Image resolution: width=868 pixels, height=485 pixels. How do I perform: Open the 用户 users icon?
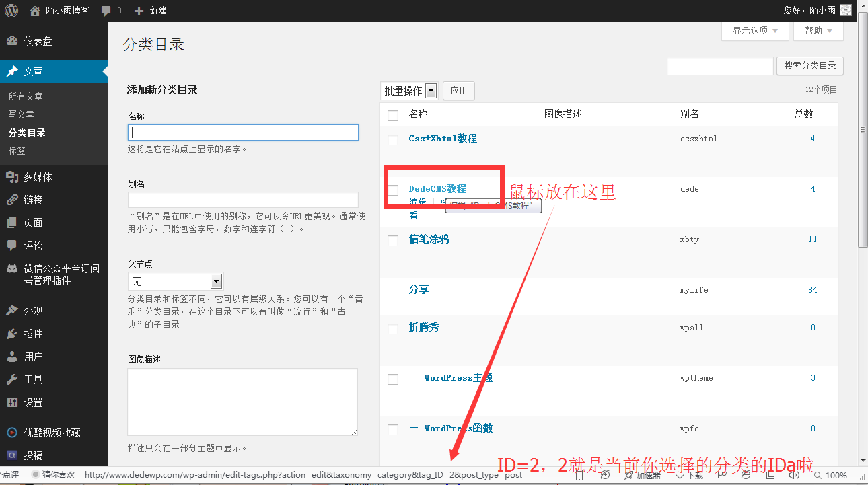(x=12, y=357)
